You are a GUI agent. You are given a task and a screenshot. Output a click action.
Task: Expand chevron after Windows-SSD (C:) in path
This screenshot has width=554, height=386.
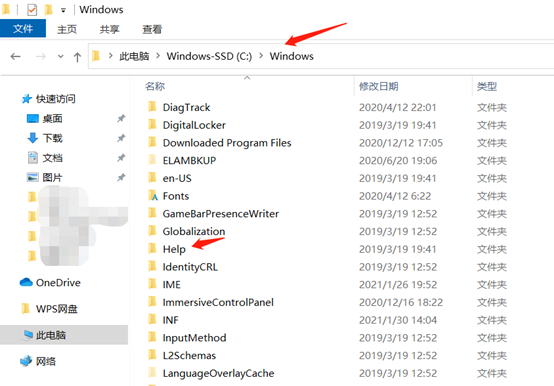pos(261,56)
